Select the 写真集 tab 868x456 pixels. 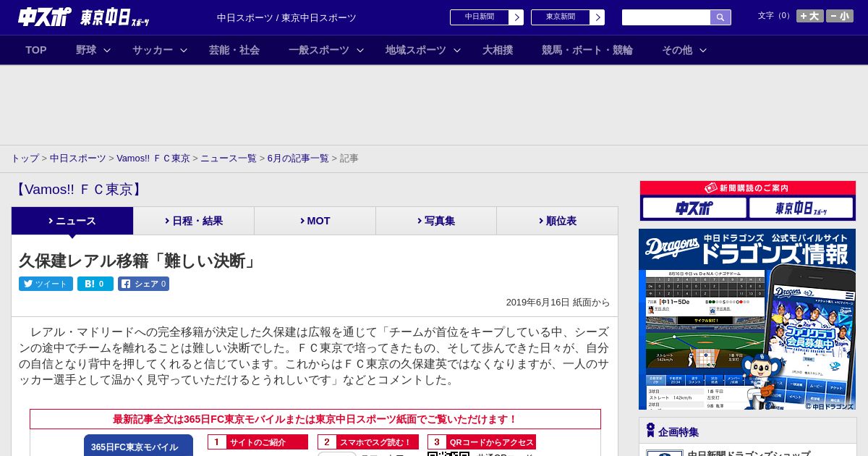[436, 221]
